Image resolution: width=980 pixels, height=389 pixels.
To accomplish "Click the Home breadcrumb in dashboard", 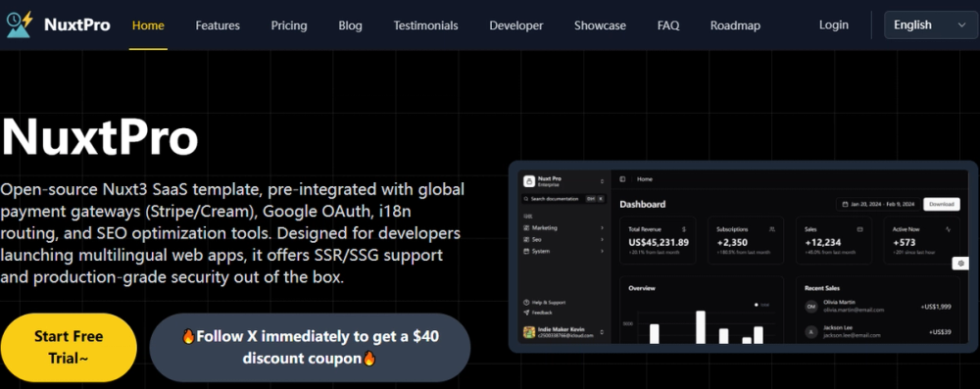I will pyautogui.click(x=645, y=179).
